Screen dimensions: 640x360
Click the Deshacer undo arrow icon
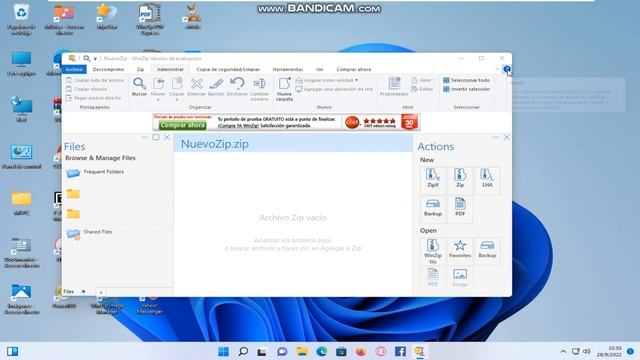237,87
